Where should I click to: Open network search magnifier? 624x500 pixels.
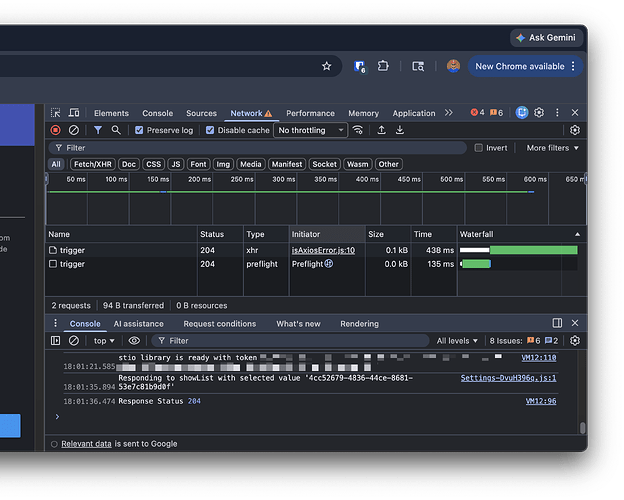(x=116, y=130)
